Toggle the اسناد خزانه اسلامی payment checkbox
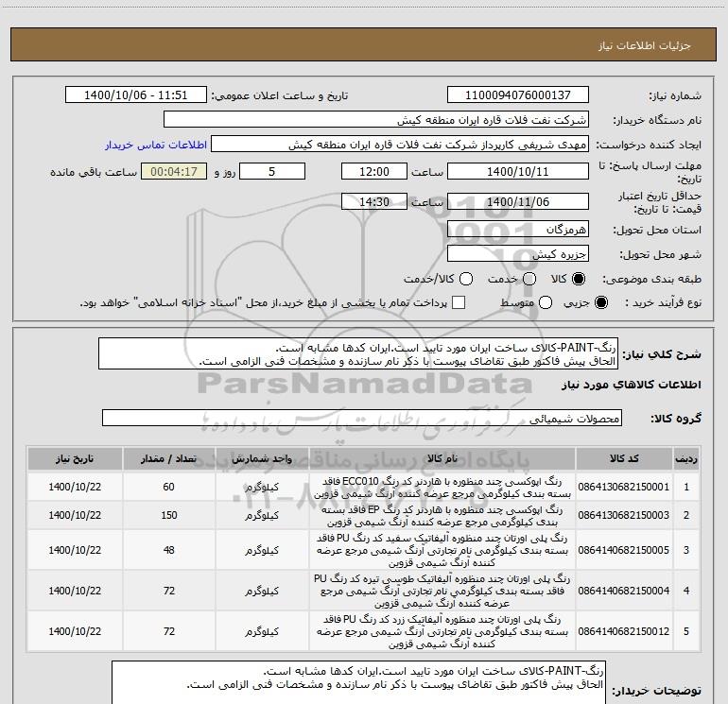Screen dimensions: 728x704 (459, 302)
